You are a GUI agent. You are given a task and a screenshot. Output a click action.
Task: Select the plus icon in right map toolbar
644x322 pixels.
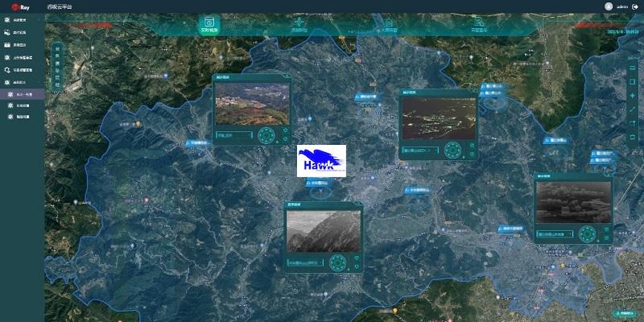pos(633,95)
